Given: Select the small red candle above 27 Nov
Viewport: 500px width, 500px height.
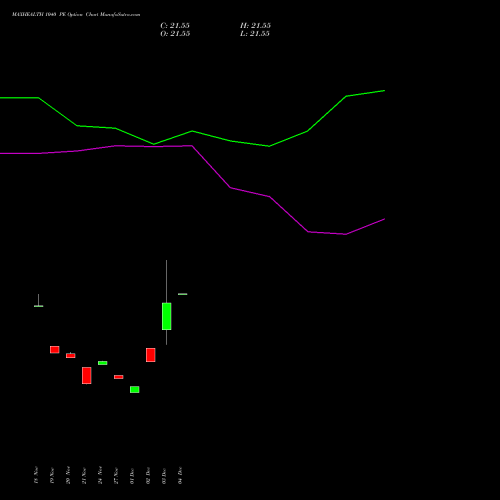Looking at the screenshot, I should (119, 377).
